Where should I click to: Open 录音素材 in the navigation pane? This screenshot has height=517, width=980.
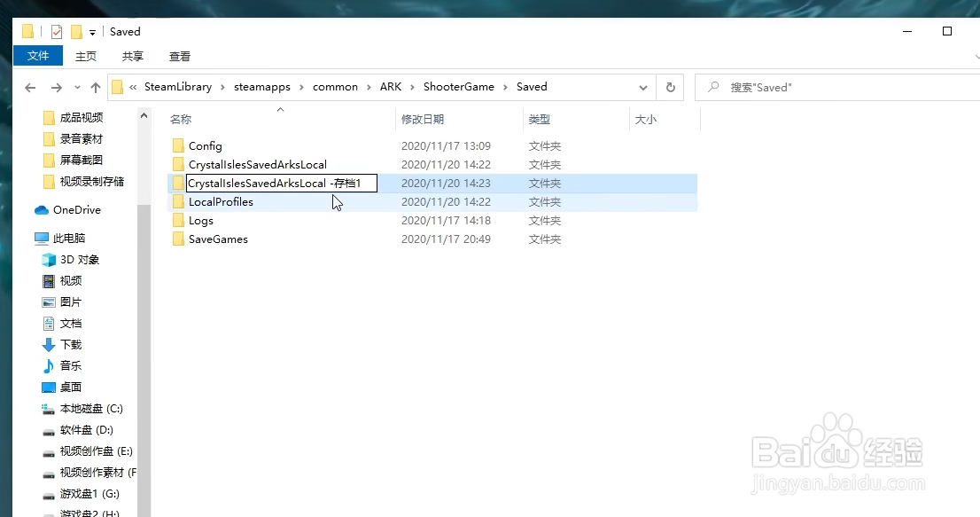click(x=82, y=139)
